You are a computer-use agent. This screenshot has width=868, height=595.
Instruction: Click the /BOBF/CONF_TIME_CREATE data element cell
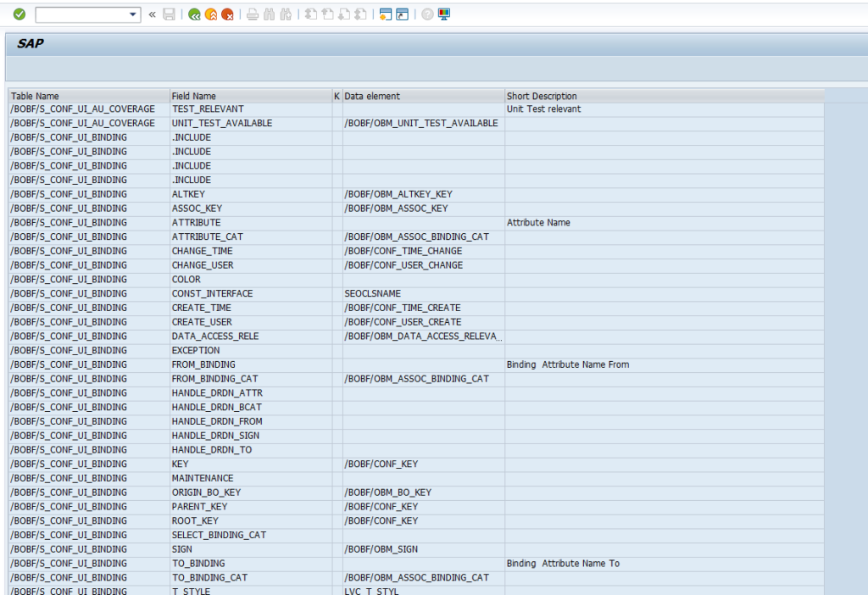pyautogui.click(x=424, y=308)
